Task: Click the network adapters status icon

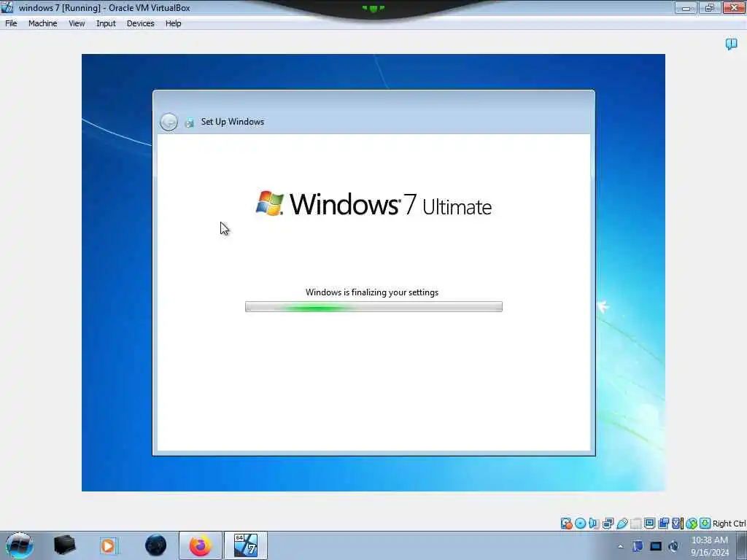Action: [608, 524]
